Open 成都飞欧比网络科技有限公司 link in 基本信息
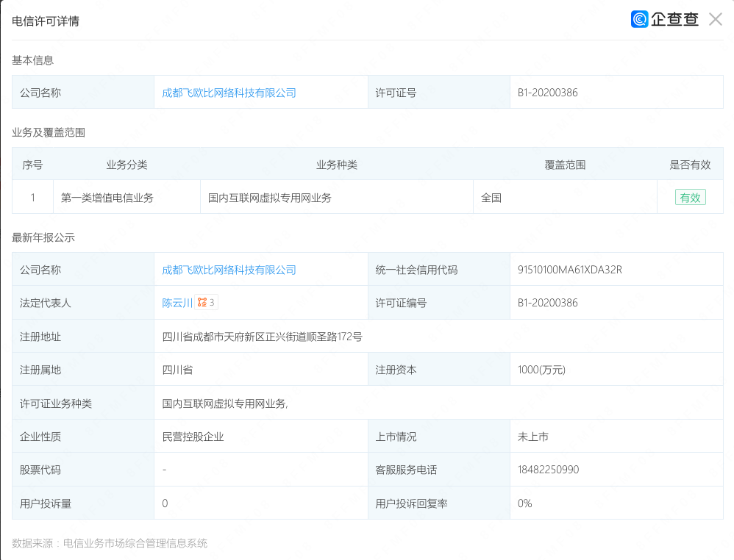Screen dimensions: 734x560 [x=229, y=93]
